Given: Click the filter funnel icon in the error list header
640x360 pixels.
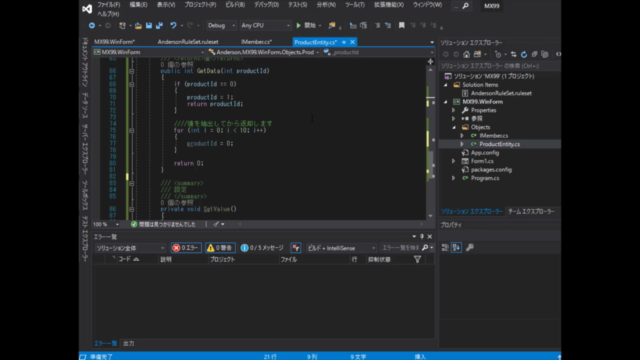Looking at the screenshot, I should coord(417,259).
